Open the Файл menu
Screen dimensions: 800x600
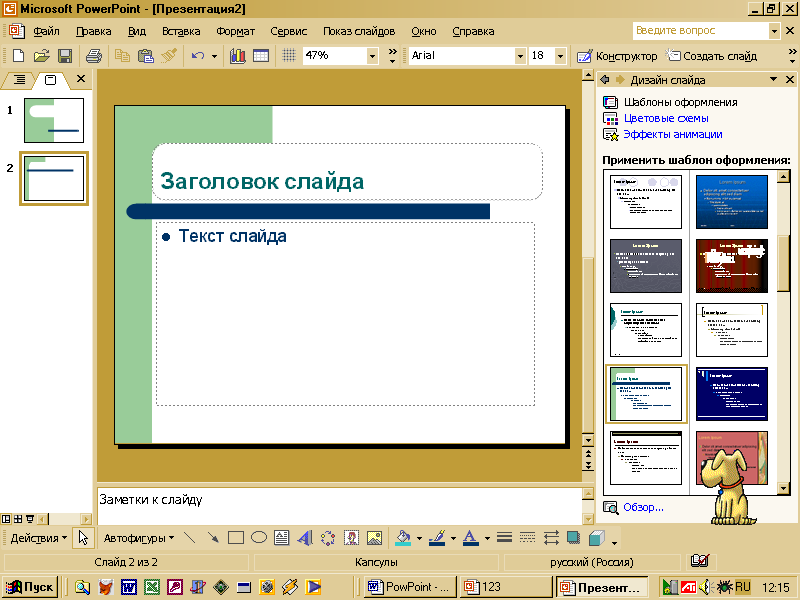(x=46, y=31)
